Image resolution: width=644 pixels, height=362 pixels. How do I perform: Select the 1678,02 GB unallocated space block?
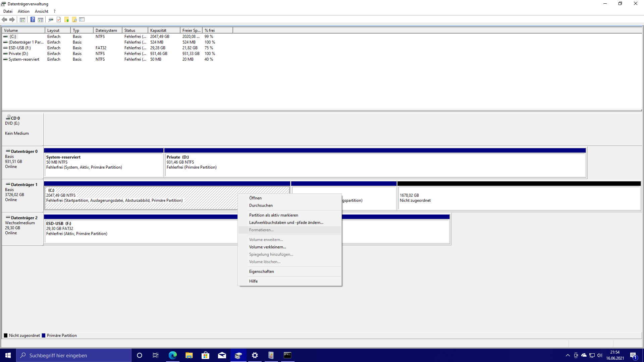[519, 198]
